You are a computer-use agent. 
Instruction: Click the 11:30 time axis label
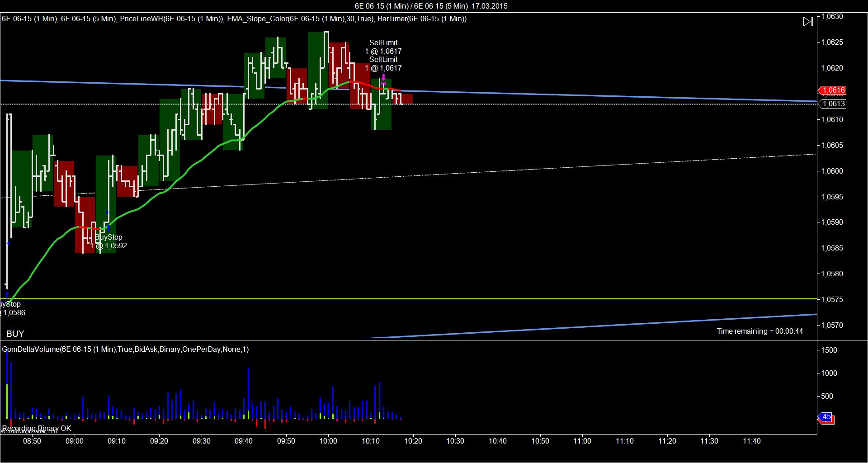pos(709,441)
